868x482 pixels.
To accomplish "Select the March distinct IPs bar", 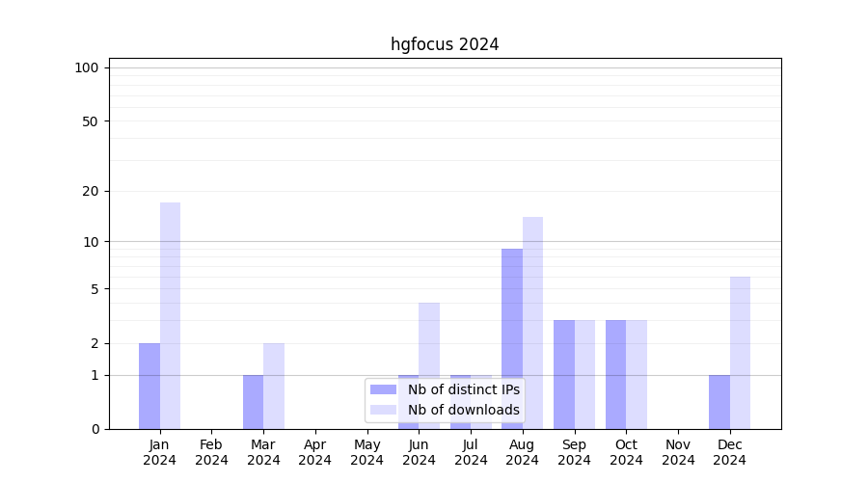I will pos(253,402).
